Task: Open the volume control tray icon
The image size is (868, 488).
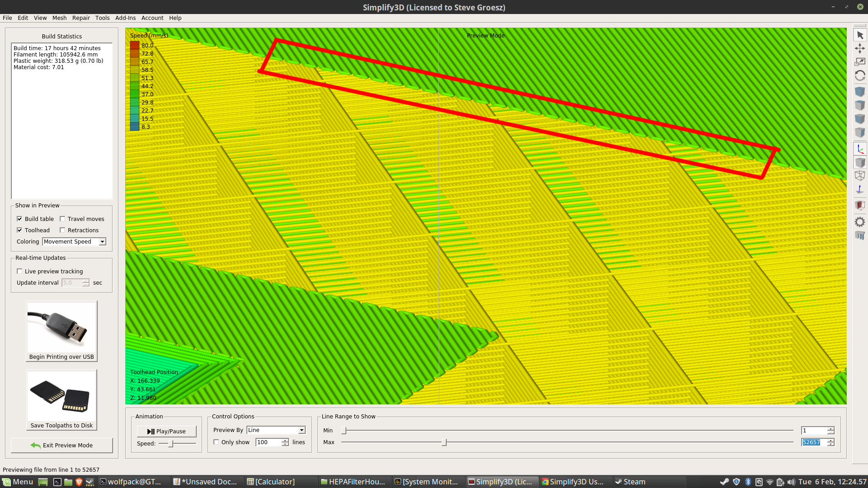Action: tap(791, 482)
